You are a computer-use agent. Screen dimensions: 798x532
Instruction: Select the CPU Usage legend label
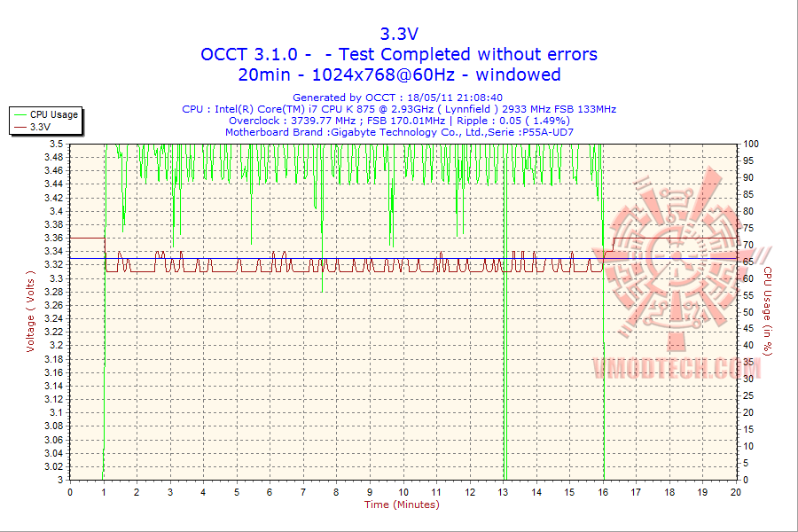(54, 114)
